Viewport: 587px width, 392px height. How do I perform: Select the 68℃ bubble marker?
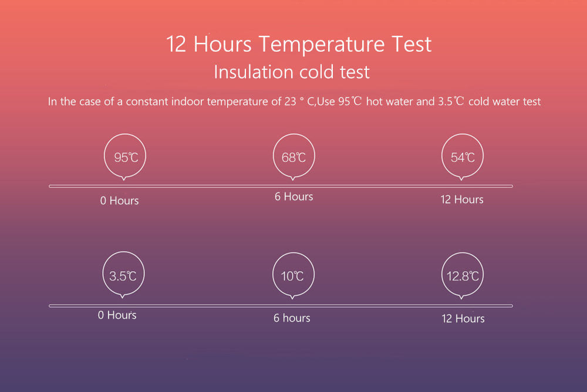point(294,157)
